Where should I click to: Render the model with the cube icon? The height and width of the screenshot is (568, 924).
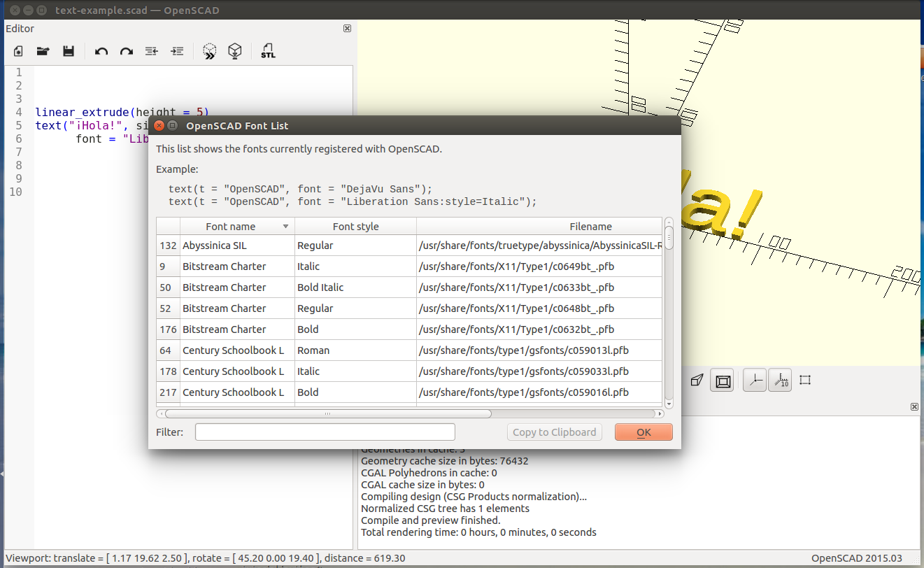tap(236, 51)
